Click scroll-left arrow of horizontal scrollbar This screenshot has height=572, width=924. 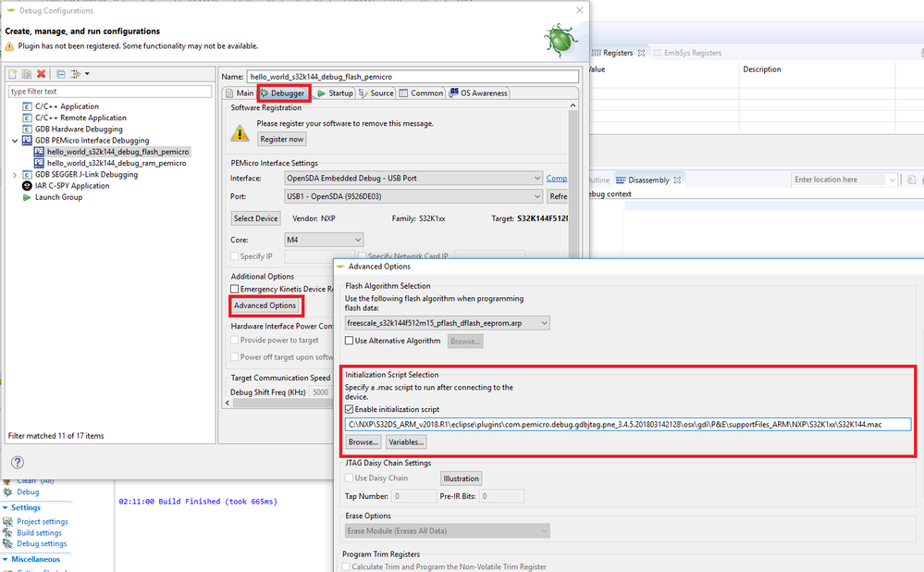point(228,403)
